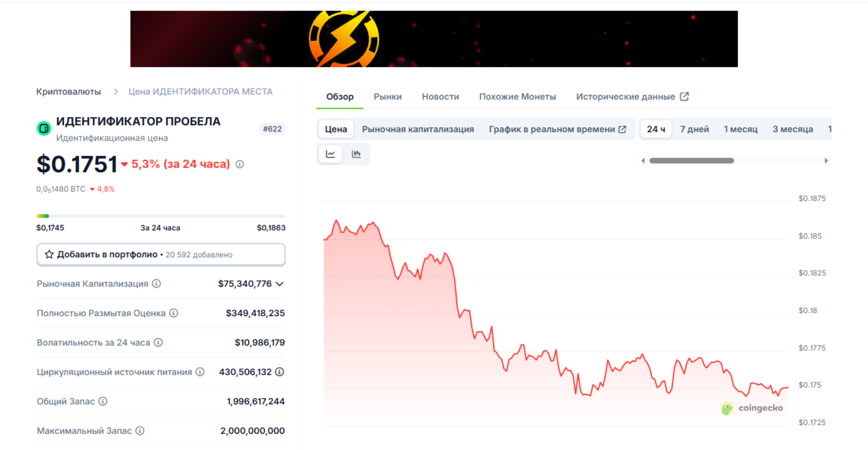
Task: Click info icon after 430,506,132 value
Action: tap(280, 372)
